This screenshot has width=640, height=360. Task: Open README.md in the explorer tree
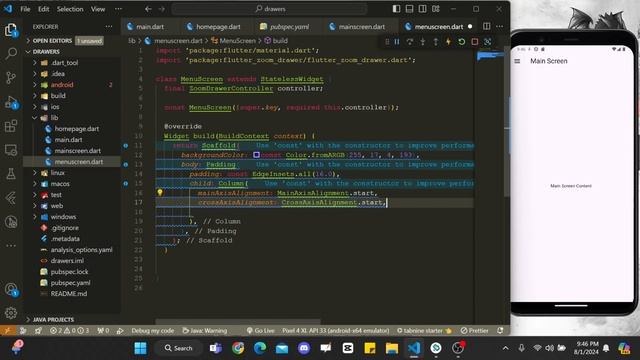(69, 294)
